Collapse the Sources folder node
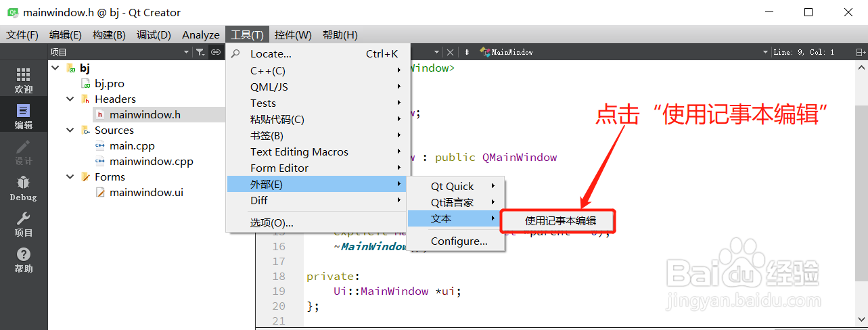This screenshot has height=330, width=868. [x=70, y=131]
